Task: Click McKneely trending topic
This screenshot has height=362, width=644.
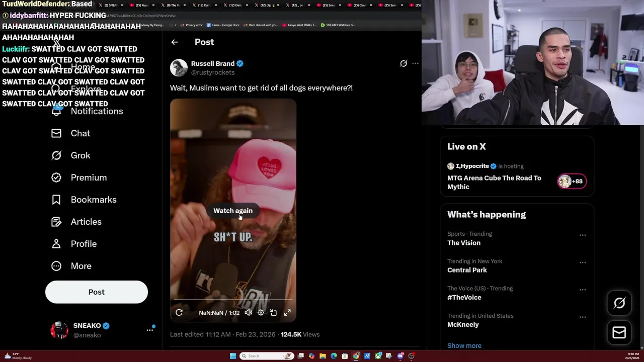Action: (x=463, y=324)
